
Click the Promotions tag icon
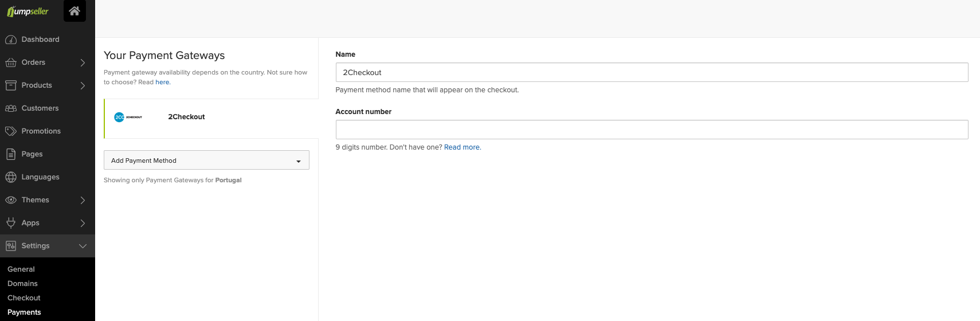pos(11,131)
